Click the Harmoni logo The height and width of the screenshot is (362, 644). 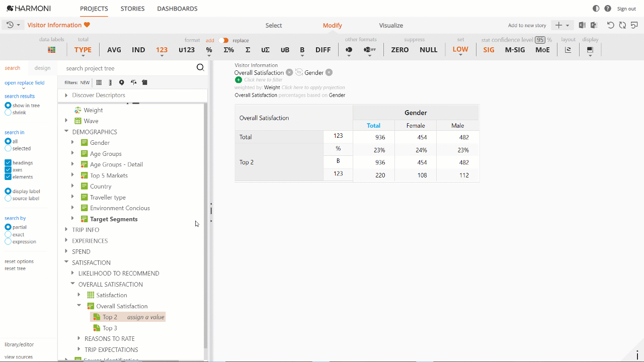(x=29, y=9)
